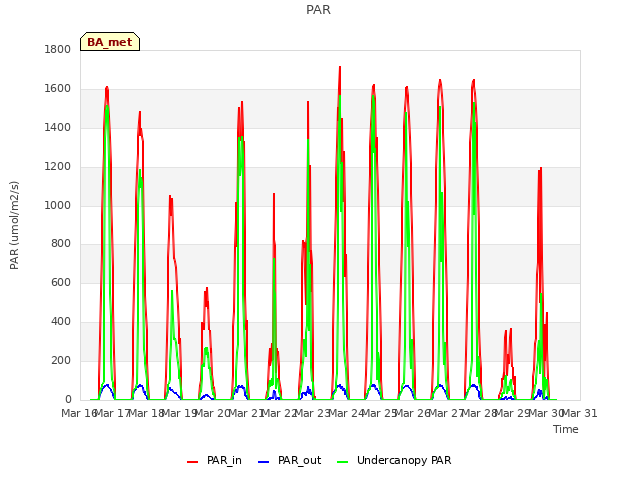Click the 1800 y-axis tick label
Image resolution: width=640 pixels, height=480 pixels.
[58, 49]
